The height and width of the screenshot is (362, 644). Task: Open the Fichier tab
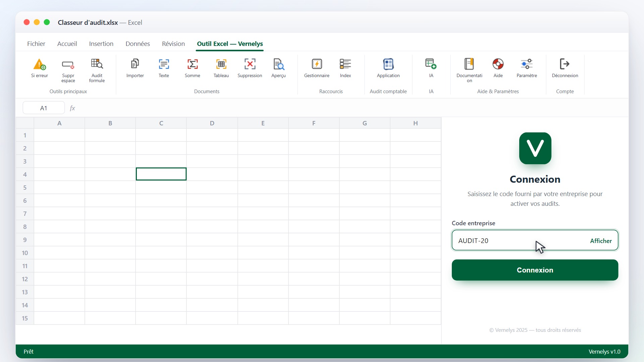[36, 44]
